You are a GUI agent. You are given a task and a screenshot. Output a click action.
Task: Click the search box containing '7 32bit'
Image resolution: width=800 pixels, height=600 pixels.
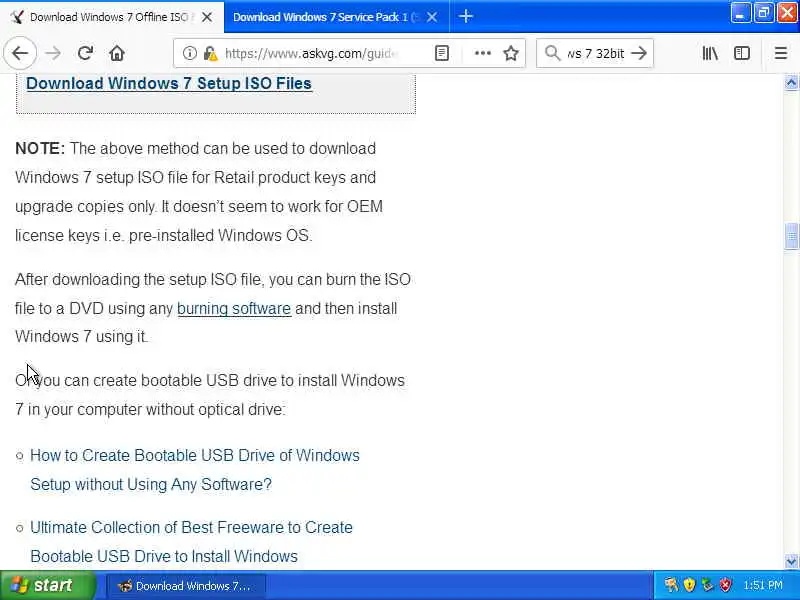pyautogui.click(x=594, y=53)
